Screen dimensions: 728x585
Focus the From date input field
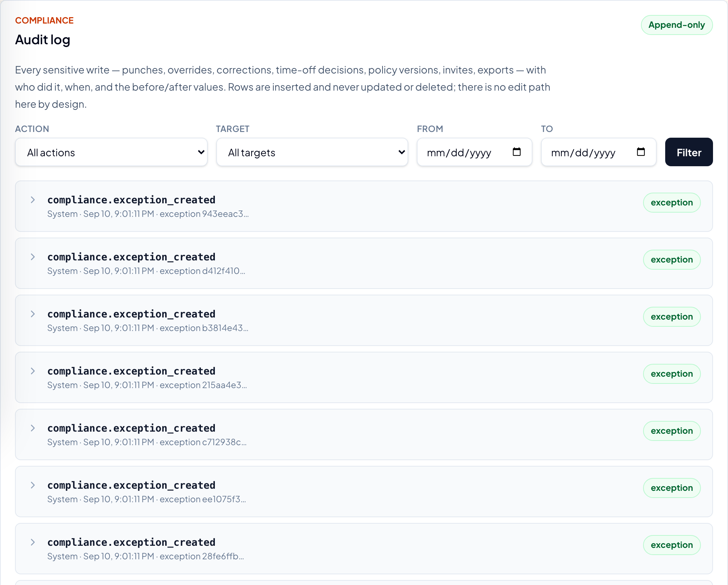pyautogui.click(x=474, y=152)
